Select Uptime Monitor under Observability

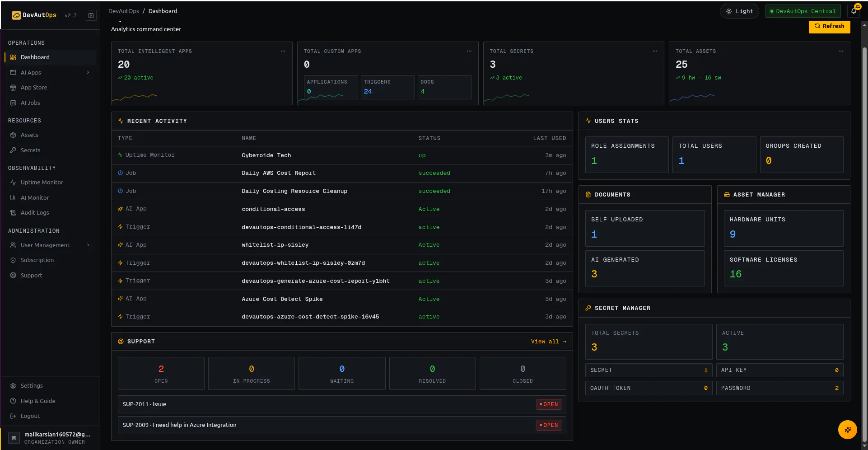click(x=51, y=183)
